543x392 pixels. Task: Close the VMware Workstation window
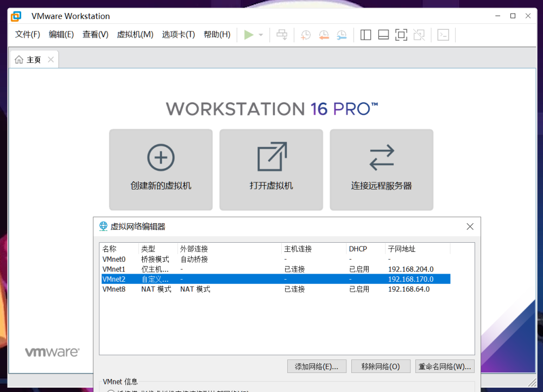coord(528,16)
